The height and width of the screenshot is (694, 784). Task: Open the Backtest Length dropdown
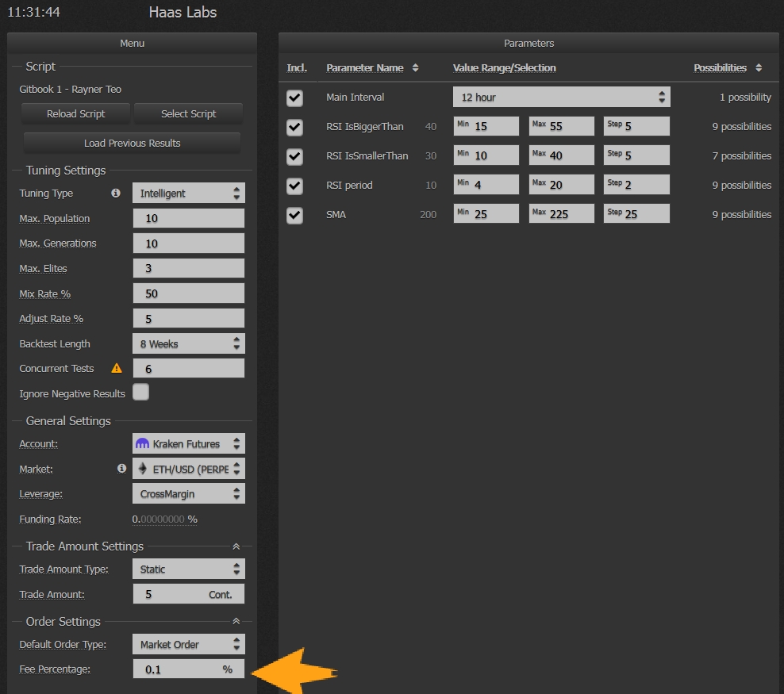(x=188, y=344)
